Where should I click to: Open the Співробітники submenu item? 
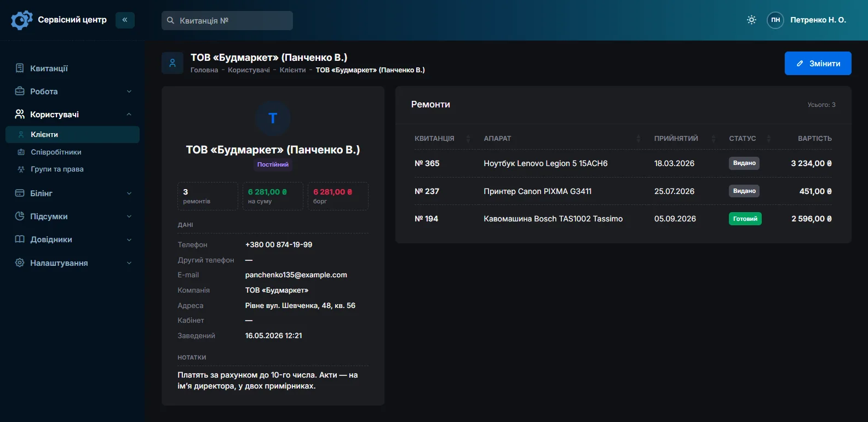click(72, 152)
